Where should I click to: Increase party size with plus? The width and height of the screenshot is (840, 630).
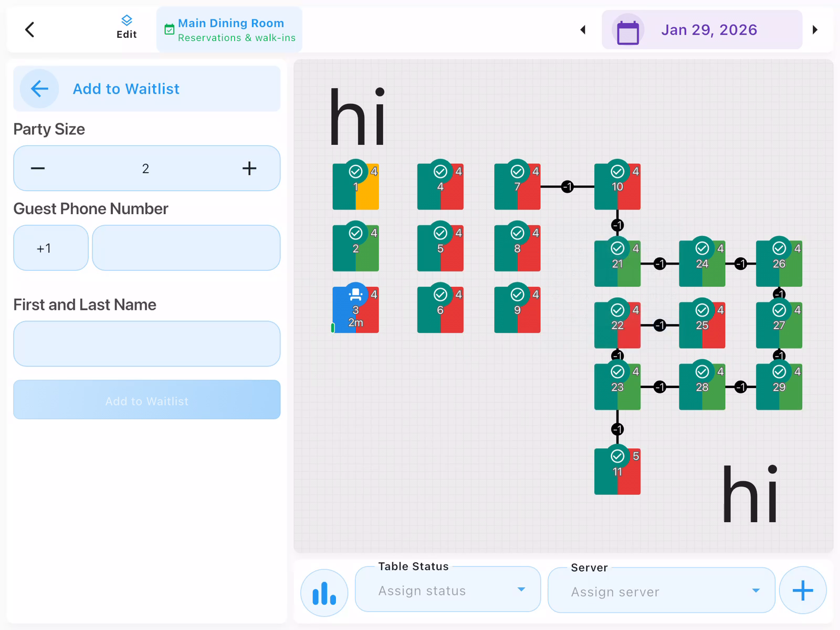(x=249, y=169)
